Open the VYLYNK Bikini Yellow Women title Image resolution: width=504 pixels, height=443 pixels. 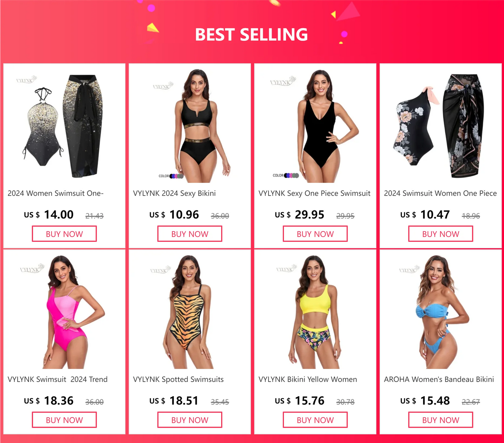pyautogui.click(x=308, y=380)
